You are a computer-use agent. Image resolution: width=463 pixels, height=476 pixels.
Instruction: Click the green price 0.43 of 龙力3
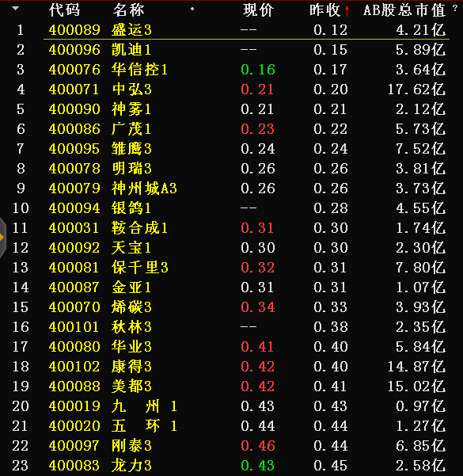tap(257, 466)
